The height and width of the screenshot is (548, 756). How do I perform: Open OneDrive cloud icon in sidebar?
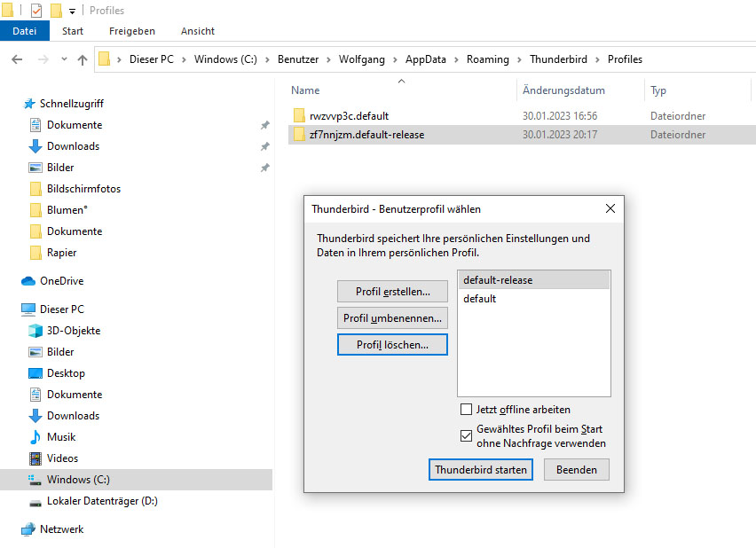pyautogui.click(x=28, y=281)
